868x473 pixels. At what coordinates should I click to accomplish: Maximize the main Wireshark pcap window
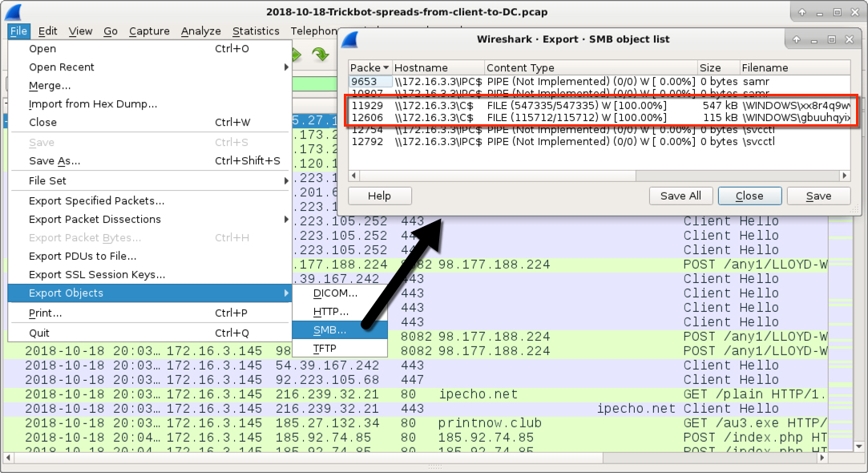pos(837,12)
